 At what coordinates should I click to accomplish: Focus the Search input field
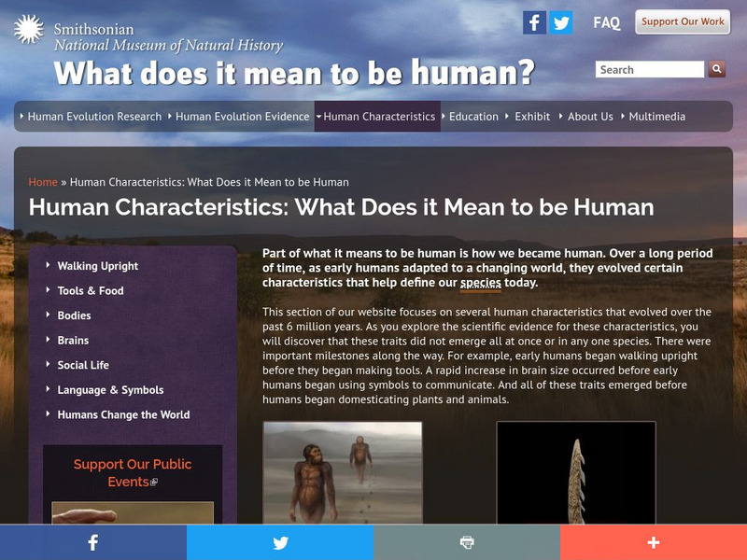650,69
